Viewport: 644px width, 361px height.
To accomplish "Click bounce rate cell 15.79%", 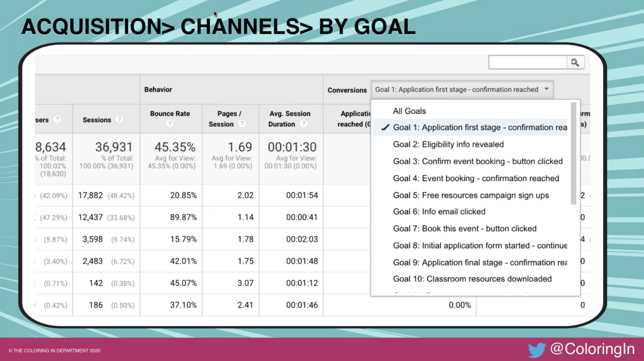I will 183,239.
